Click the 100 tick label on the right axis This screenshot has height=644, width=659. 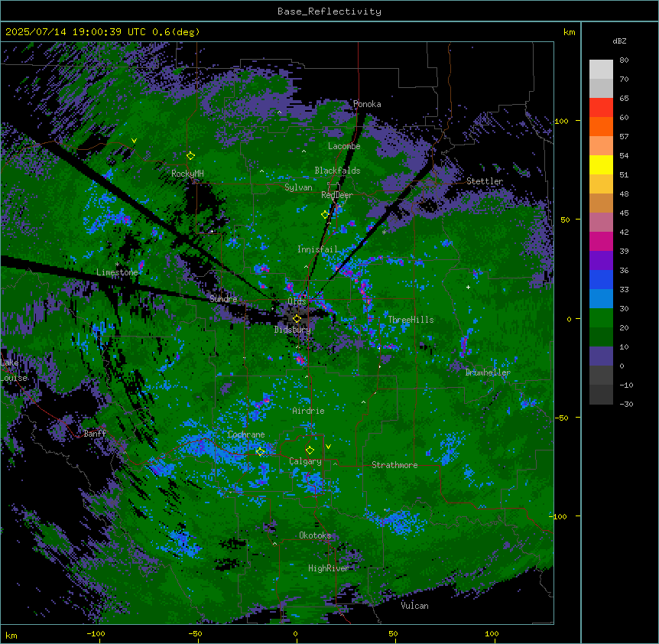point(561,121)
